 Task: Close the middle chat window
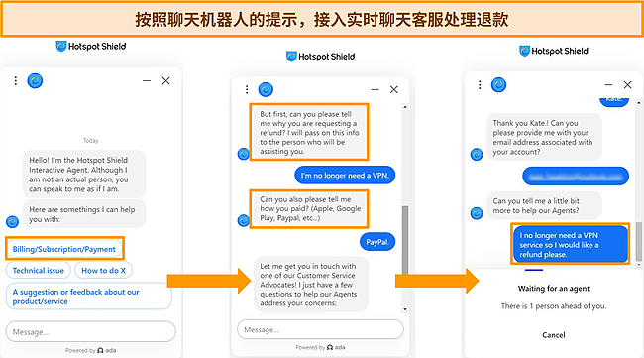point(394,89)
